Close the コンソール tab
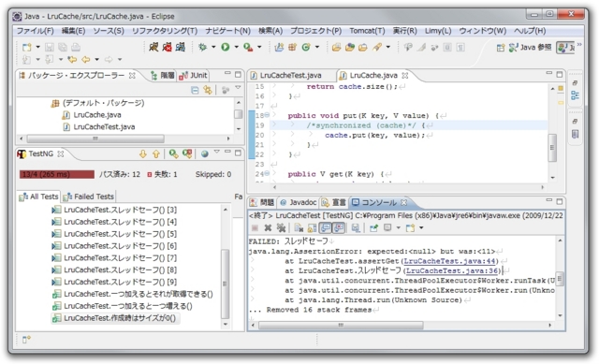 (404, 202)
